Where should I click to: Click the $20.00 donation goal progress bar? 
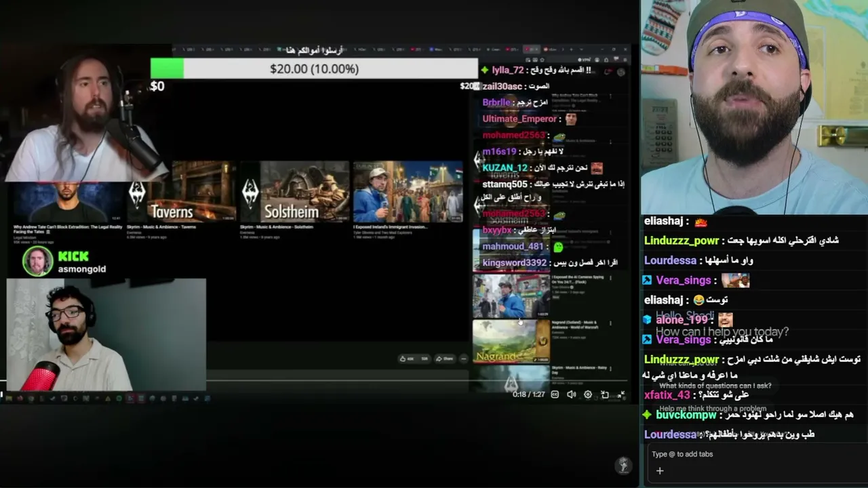314,68
